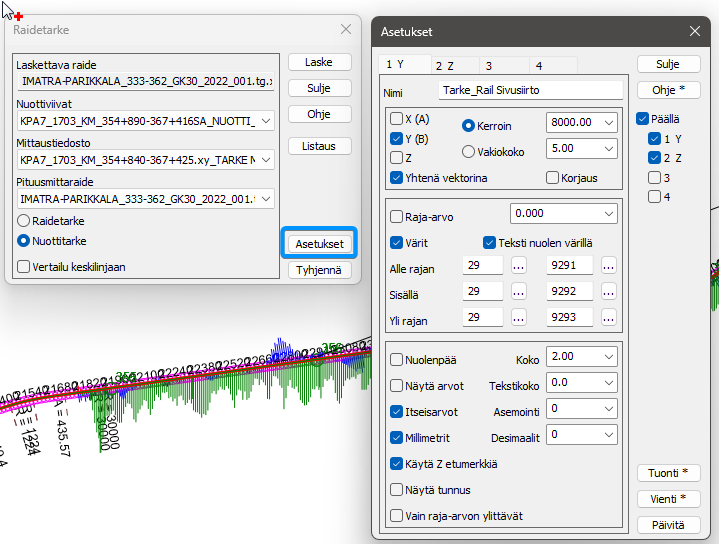This screenshot has height=544, width=719.
Task: Enable the Raja-arvo checkbox
Action: point(397,215)
